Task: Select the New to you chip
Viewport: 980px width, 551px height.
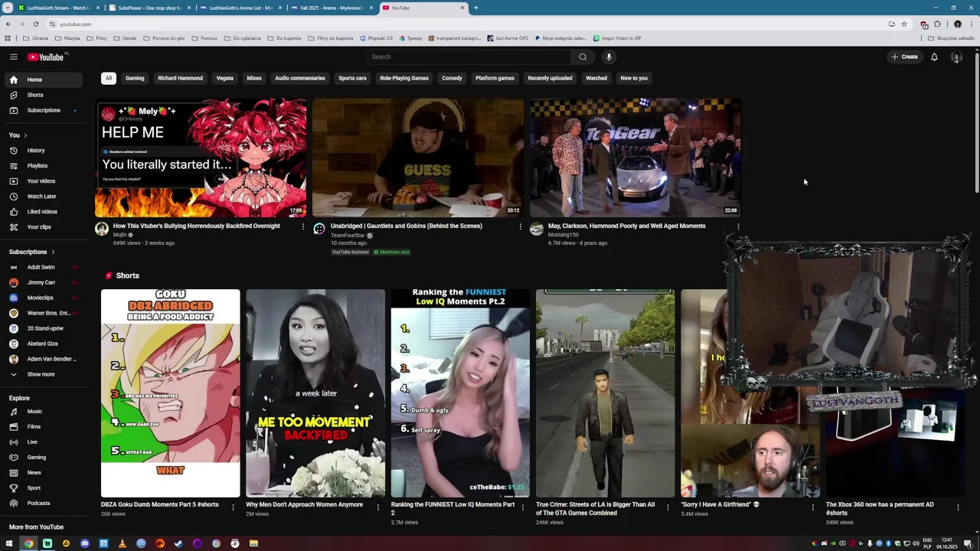Action: pos(634,78)
